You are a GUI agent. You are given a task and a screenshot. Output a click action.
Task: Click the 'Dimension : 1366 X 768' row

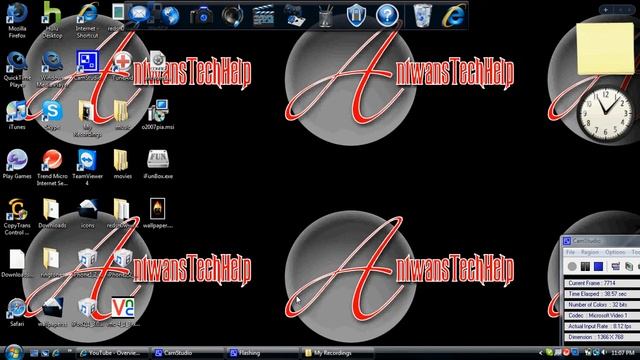click(602, 337)
